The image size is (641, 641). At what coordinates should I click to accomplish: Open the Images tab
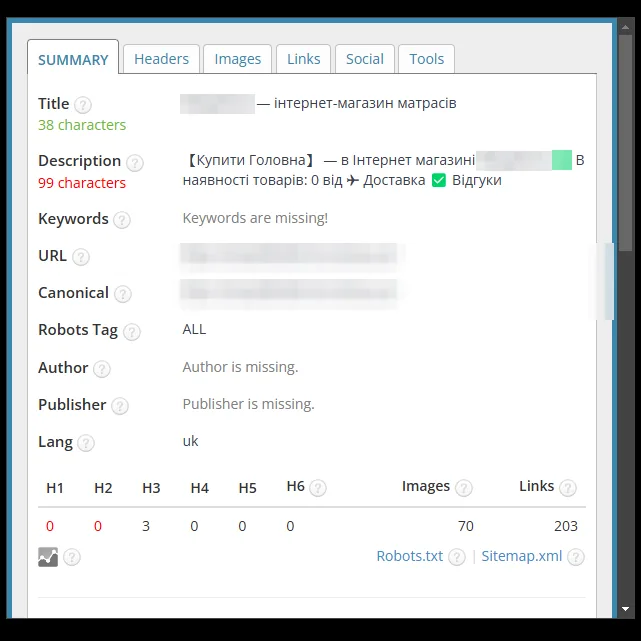(x=238, y=59)
